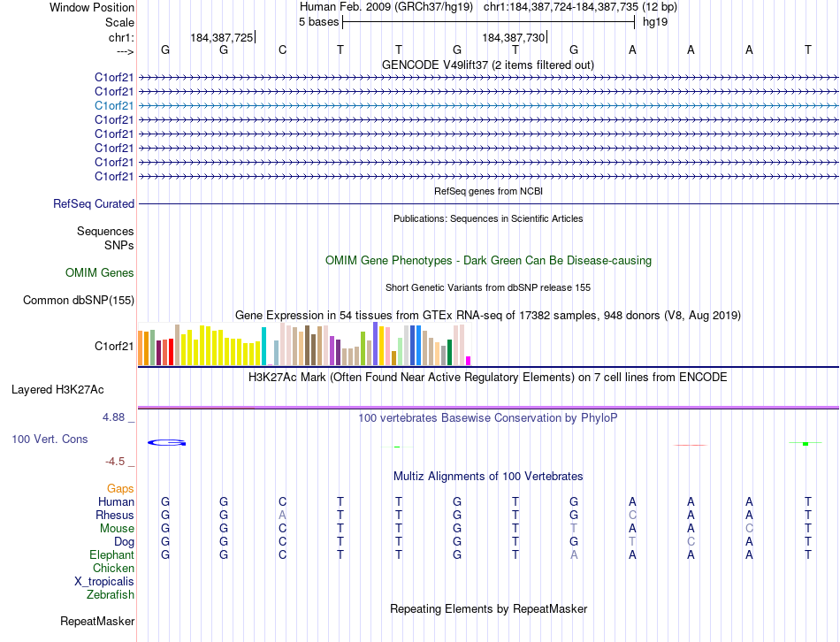Click the dark green bar in the GTEx chart
This screenshot has width=840, height=642.
click(x=449, y=352)
